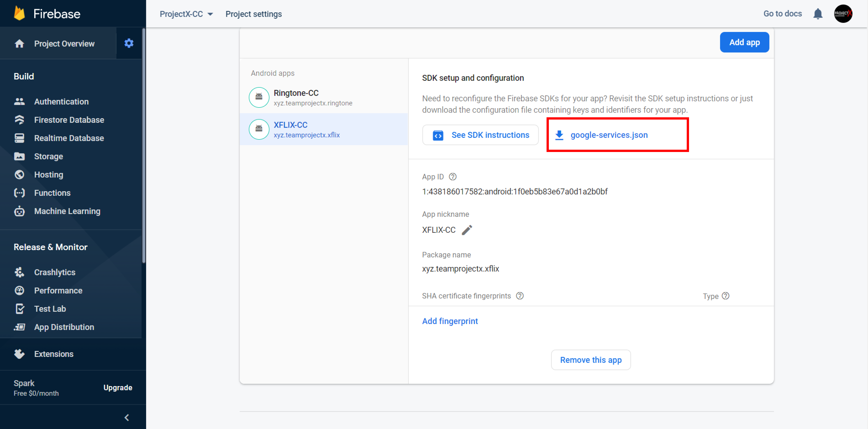Click the Authentication people icon
Image resolution: width=868 pixels, height=429 pixels.
[19, 101]
